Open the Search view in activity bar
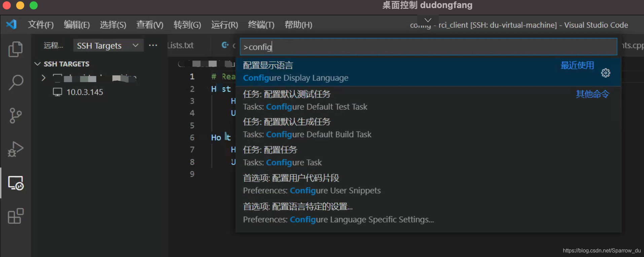This screenshot has height=257, width=644. click(x=15, y=82)
